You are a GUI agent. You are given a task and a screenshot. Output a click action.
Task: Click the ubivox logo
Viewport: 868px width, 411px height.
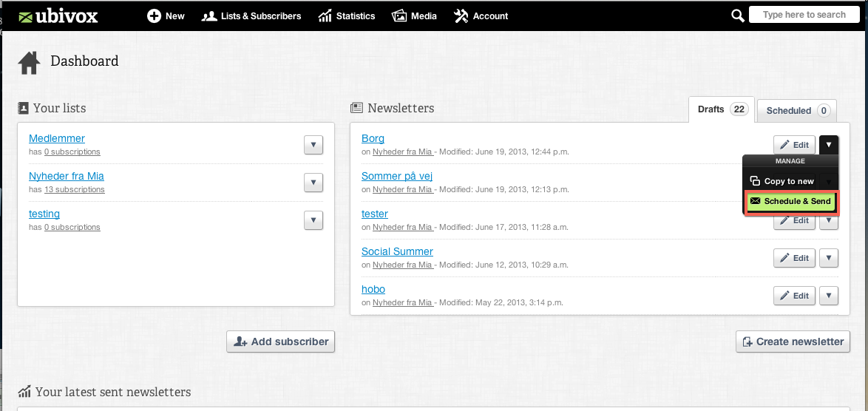point(58,16)
